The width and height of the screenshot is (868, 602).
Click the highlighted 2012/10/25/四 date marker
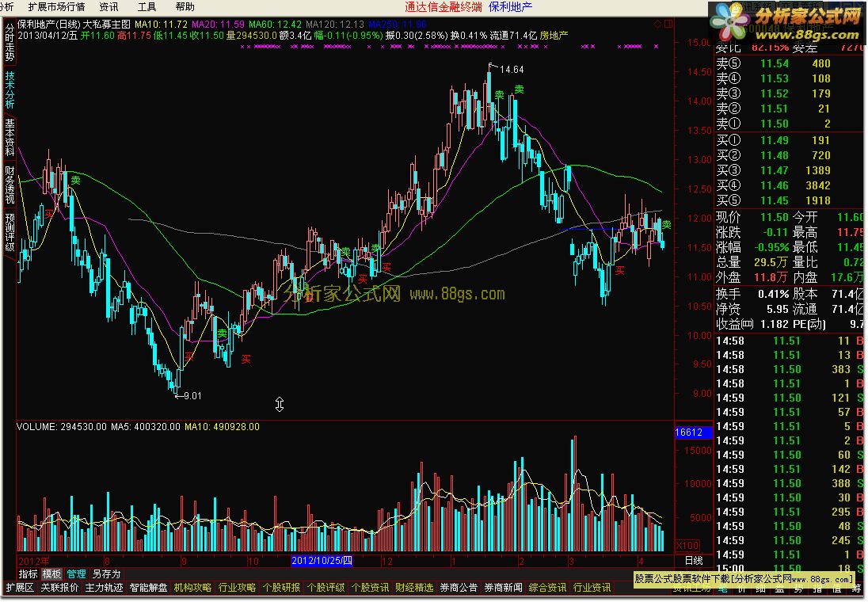pos(322,561)
